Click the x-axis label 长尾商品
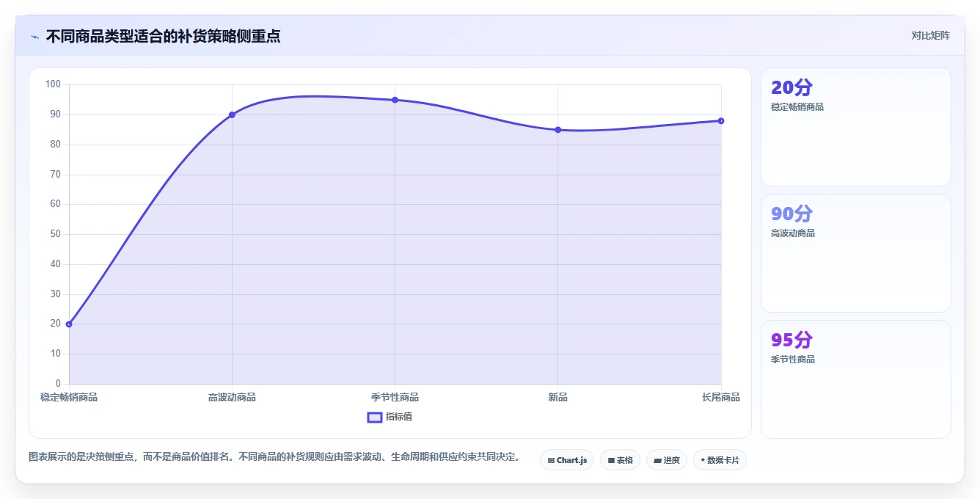The height and width of the screenshot is (499, 980). pyautogui.click(x=721, y=397)
